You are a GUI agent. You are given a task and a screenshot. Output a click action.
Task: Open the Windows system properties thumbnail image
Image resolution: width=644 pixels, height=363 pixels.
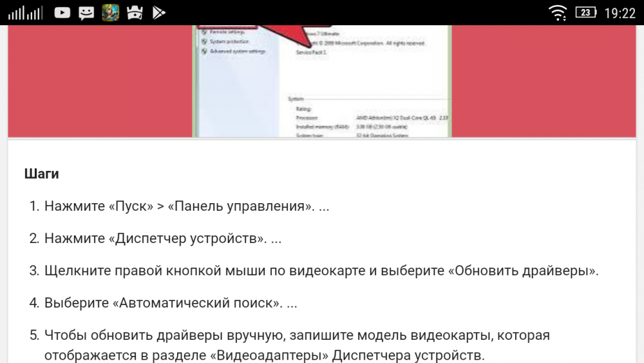coord(322,81)
